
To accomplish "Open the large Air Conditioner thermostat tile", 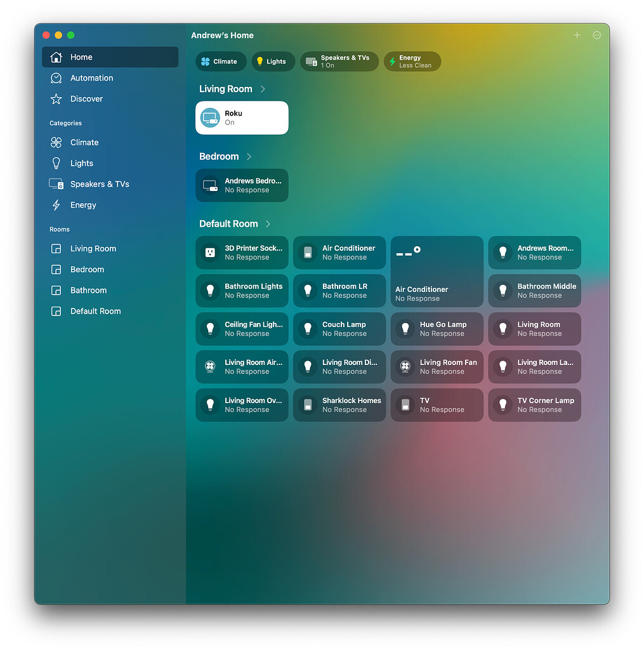I will coord(437,272).
